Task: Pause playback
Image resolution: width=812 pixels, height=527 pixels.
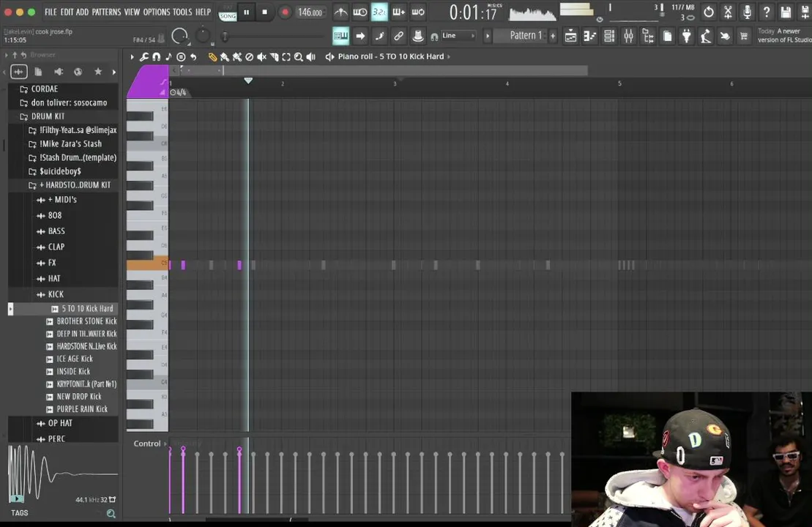Action: (x=247, y=12)
